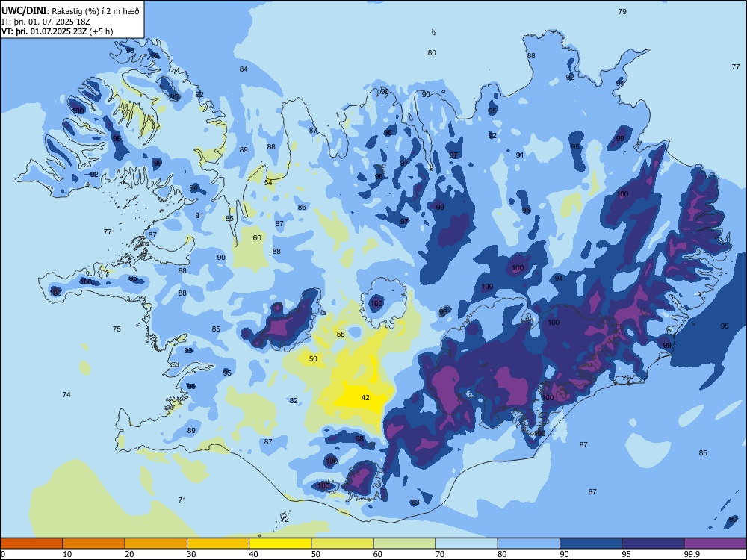This screenshot has height=560, width=747.
Task: Click the 'UWC/DINI: Rakastig (%) í 2 m hæð' title
Action: click(x=70, y=11)
